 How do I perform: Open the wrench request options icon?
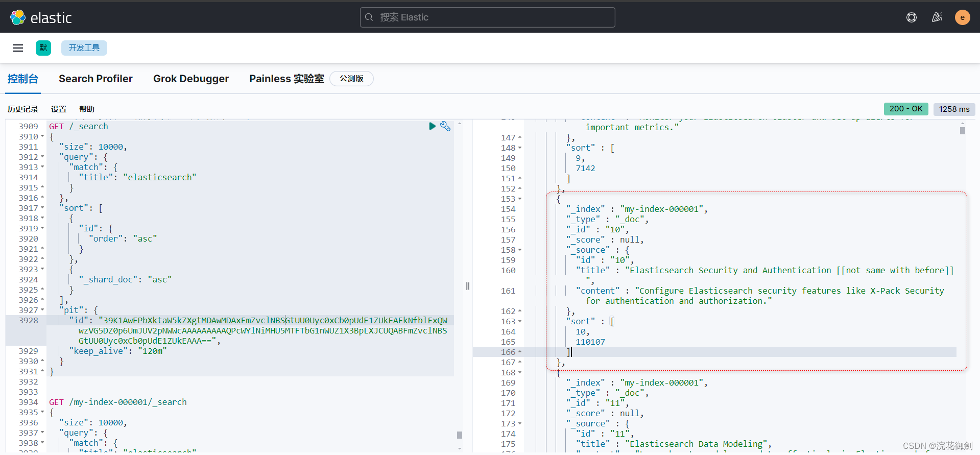pos(445,126)
